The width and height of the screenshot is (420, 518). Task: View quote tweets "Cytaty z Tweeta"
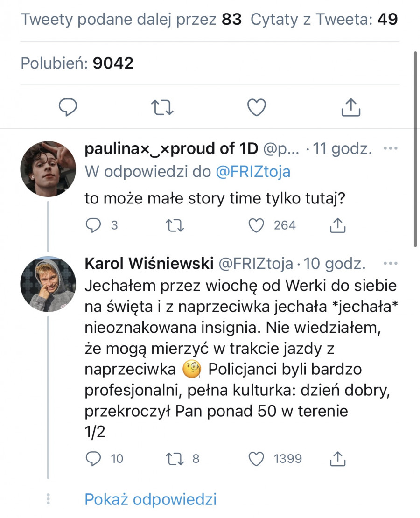click(324, 20)
